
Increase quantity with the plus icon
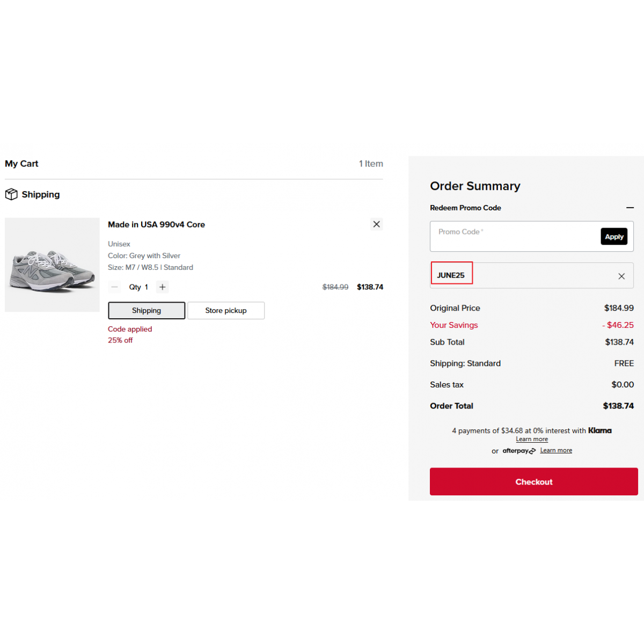(x=163, y=287)
